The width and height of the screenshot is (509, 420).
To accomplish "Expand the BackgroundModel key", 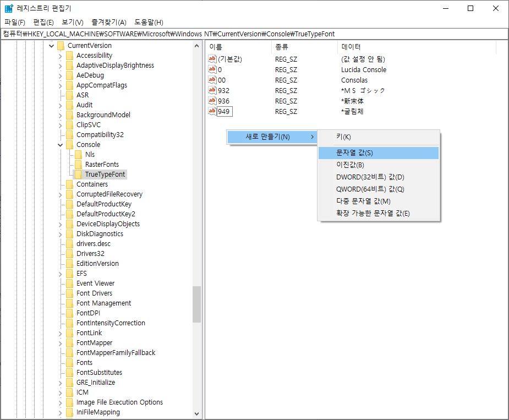I will [60, 115].
